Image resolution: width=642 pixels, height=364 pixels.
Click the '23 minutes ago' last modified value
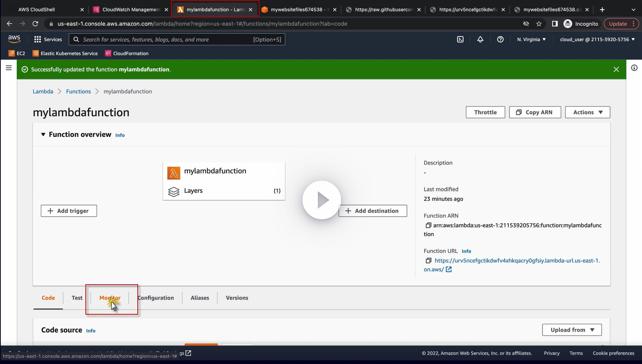(x=443, y=199)
